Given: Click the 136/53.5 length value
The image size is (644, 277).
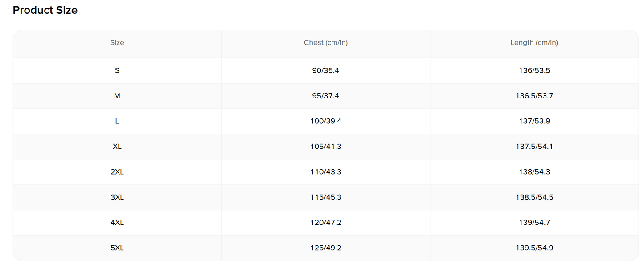Looking at the screenshot, I should coord(534,70).
